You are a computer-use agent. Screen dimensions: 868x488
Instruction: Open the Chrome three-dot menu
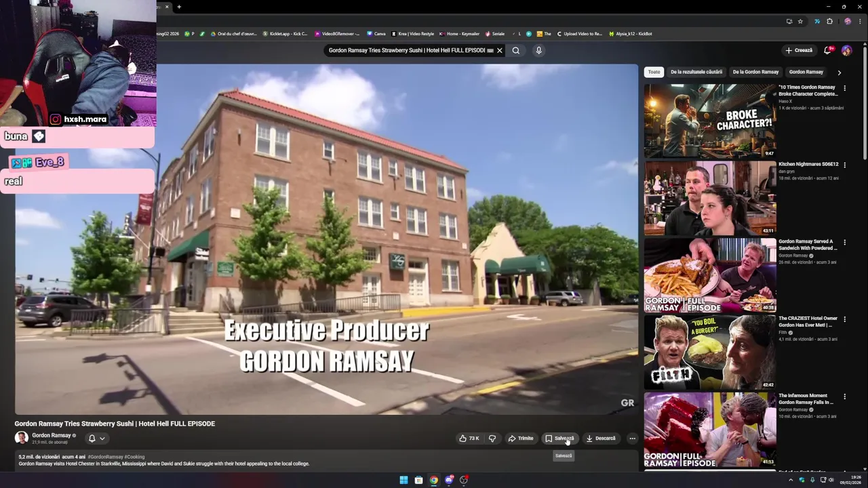861,21
